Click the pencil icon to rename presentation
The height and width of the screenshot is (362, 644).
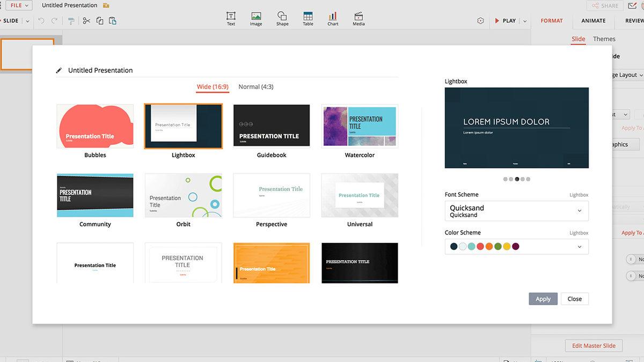(x=59, y=70)
